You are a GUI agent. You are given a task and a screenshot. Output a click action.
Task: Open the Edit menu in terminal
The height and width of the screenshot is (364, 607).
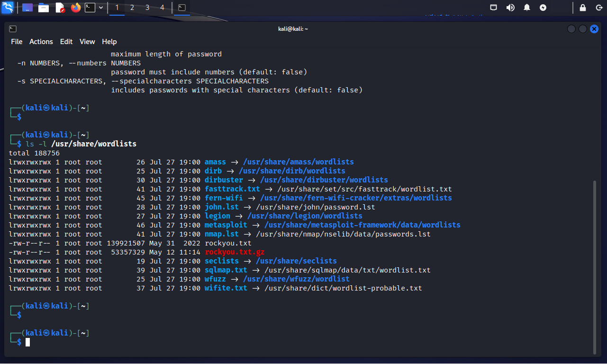66,42
